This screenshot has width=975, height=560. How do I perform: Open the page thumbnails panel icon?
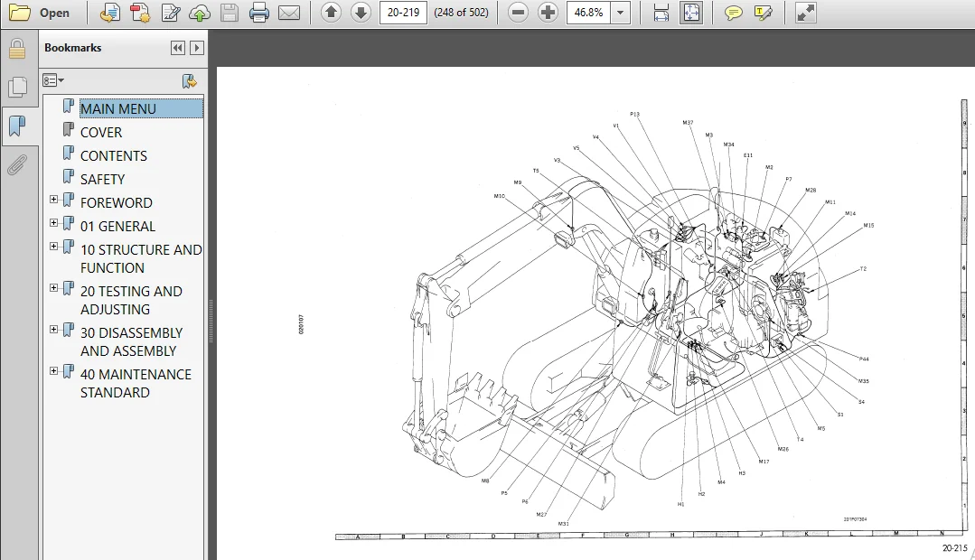(x=17, y=87)
